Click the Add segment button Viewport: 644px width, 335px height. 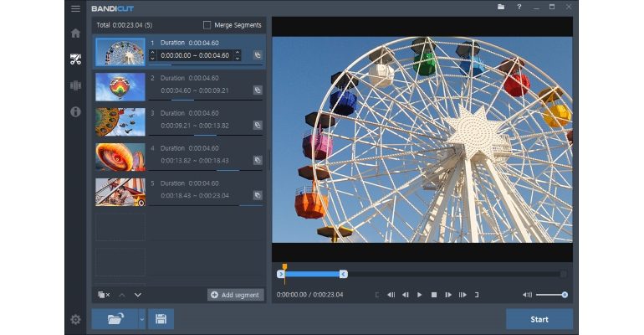tap(235, 295)
